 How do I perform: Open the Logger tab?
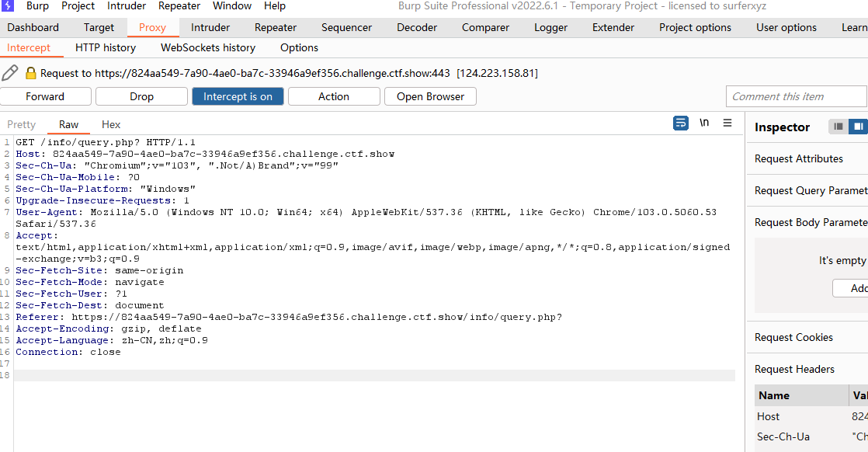(550, 28)
